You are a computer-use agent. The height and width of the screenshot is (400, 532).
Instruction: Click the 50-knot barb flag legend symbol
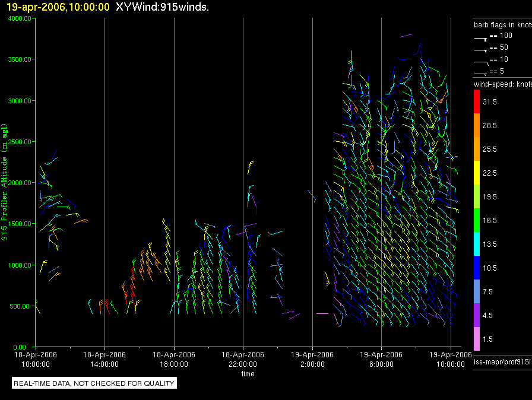coord(481,51)
